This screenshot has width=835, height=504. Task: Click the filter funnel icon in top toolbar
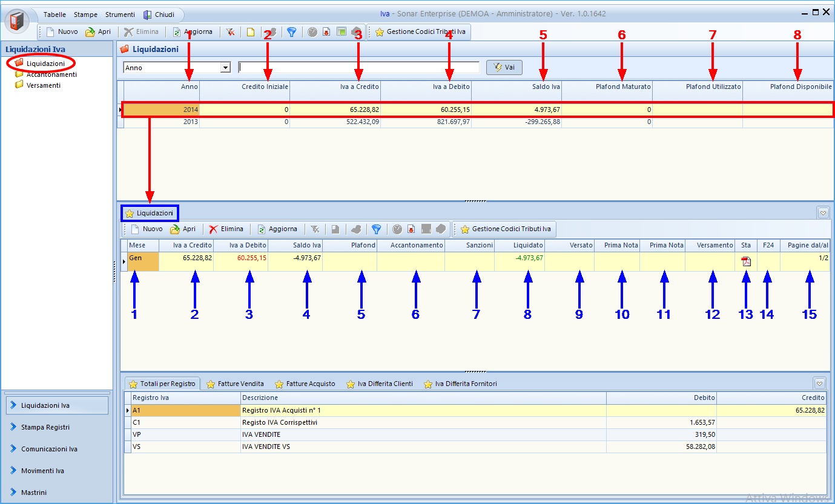pos(291,32)
